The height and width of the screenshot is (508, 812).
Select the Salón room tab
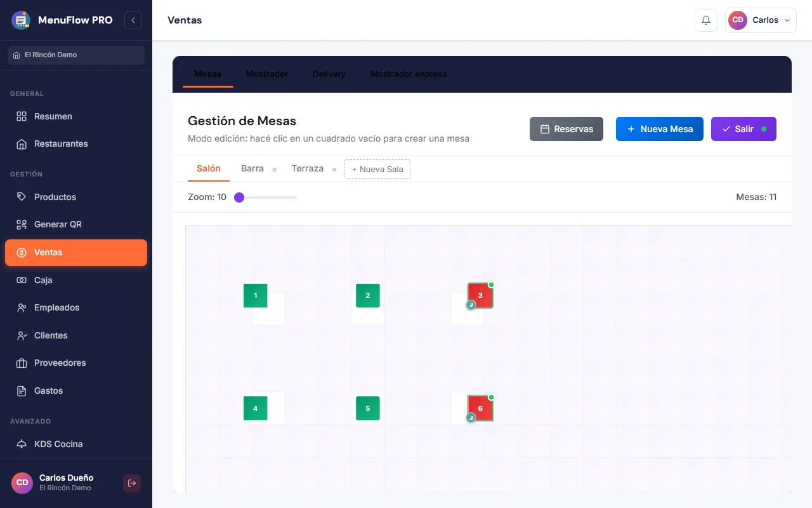(x=209, y=169)
